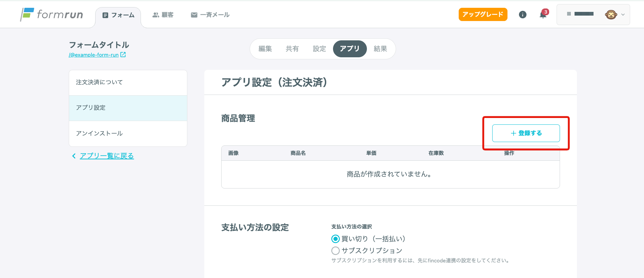Open notifications bell with badge
644x278 pixels.
pos(543,15)
